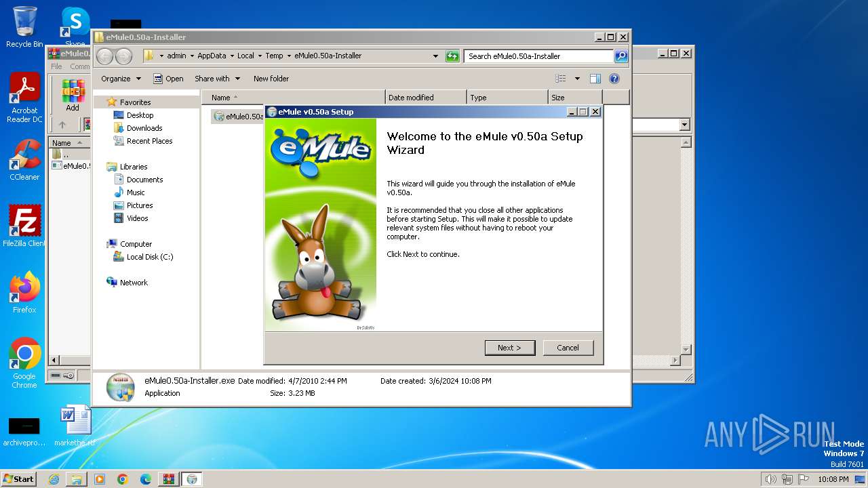Screen dimensions: 868x488
Task: Launch Firefox desktop shortcut
Action: [24, 292]
